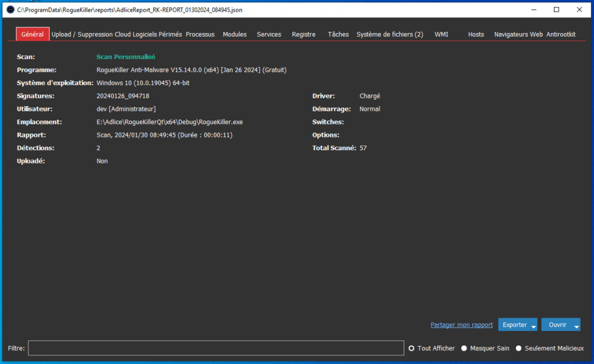This screenshot has height=364, width=594.
Task: Choose the Seulement Malicieux radio option
Action: pyautogui.click(x=519, y=348)
